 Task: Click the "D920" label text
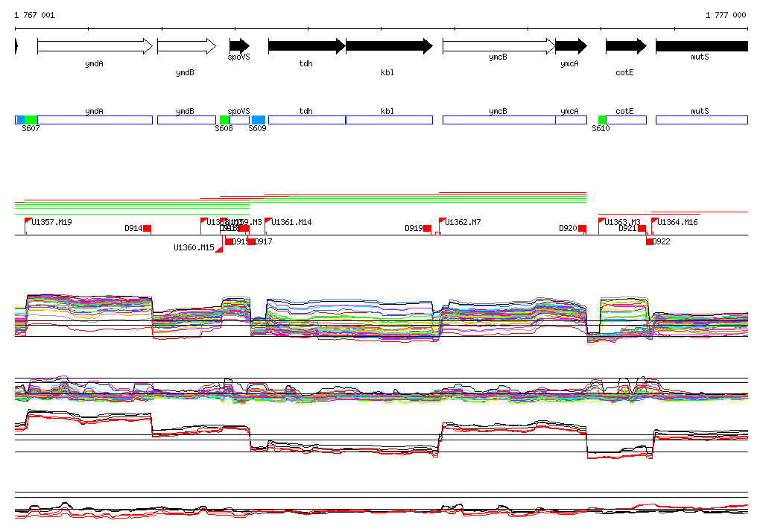pos(568,228)
